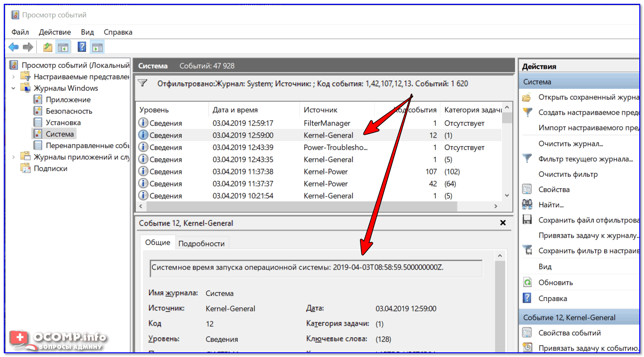Sort by the Источник column header
The image size is (644, 357).
[337, 110]
